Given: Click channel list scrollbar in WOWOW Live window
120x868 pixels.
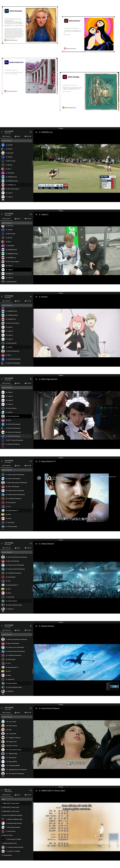Looking at the screenshot, I should tap(33, 163).
